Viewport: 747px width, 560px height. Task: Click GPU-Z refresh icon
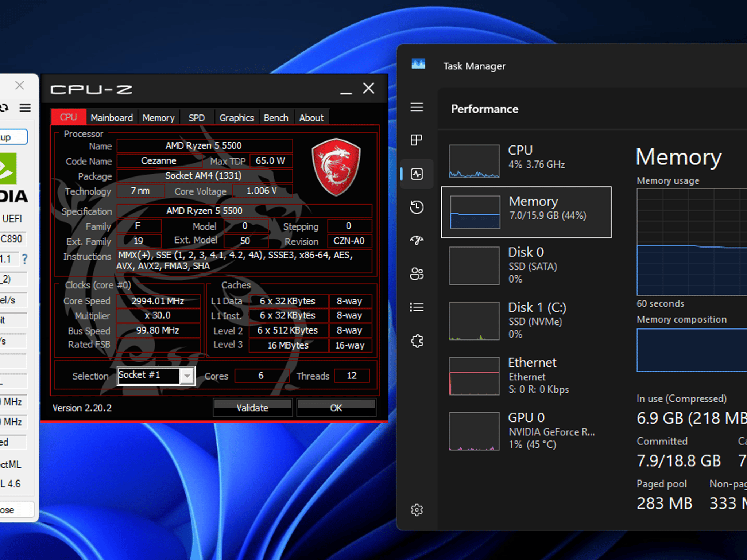click(4, 108)
